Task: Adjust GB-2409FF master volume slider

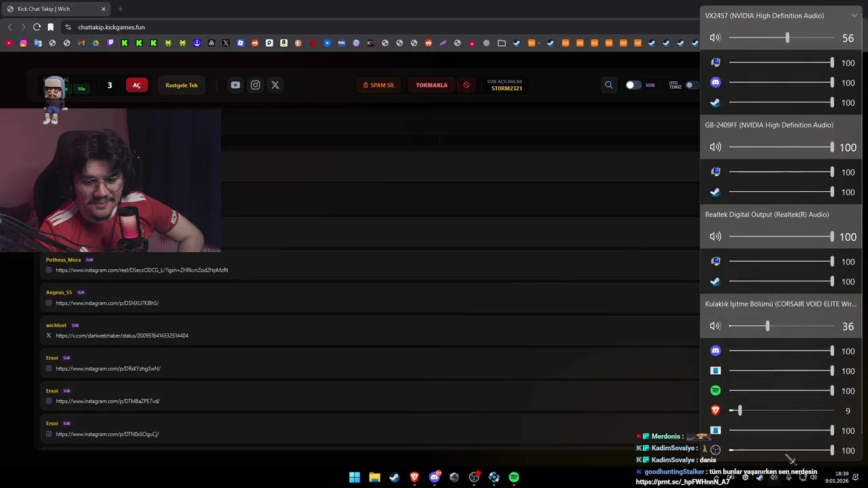Action: click(781, 147)
